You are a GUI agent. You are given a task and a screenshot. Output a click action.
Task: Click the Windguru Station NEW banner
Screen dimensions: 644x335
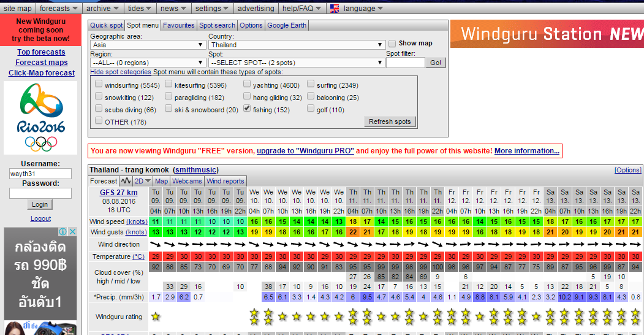(x=547, y=34)
